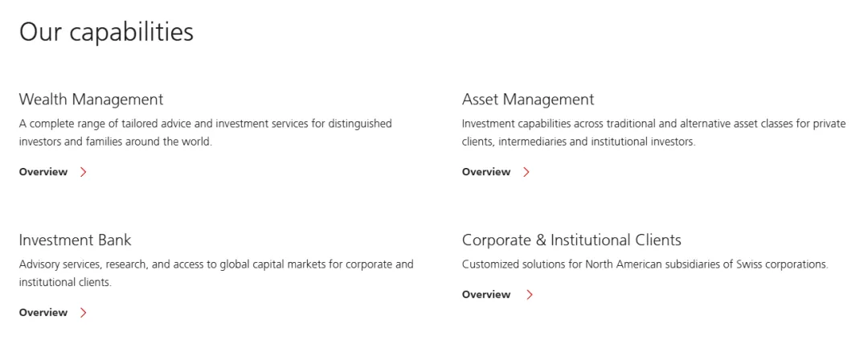Open the Wealth Management Overview link
This screenshot has height=344, width=868.
coord(43,172)
